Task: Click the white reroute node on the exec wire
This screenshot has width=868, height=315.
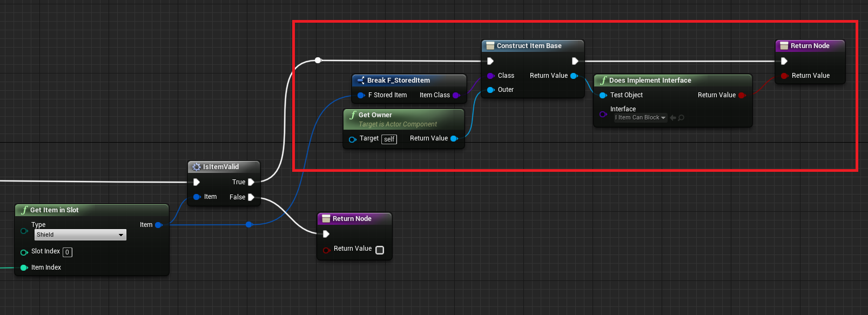Action: (318, 61)
